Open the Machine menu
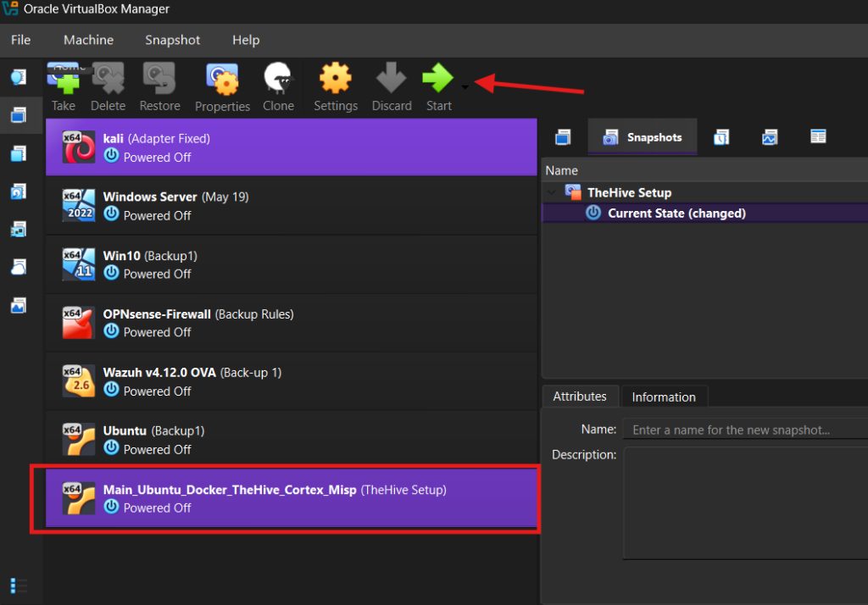 click(88, 40)
